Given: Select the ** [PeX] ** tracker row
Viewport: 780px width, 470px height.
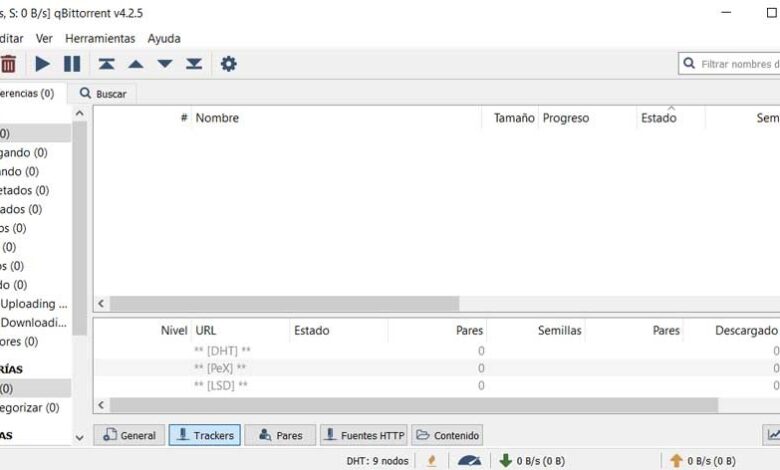Looking at the screenshot, I should pyautogui.click(x=437, y=368).
